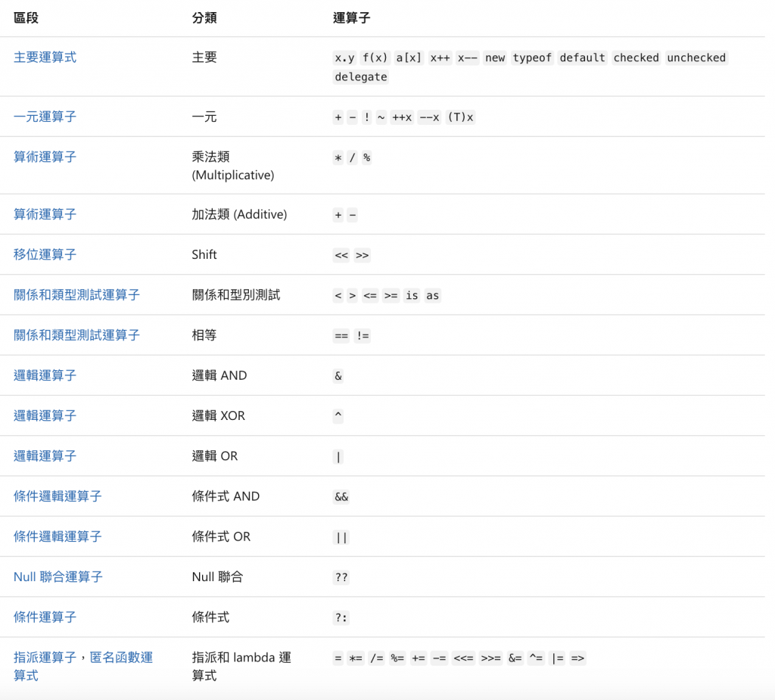
Task: Open 算術運算子 link in the 加法類 row
Action: point(45,215)
